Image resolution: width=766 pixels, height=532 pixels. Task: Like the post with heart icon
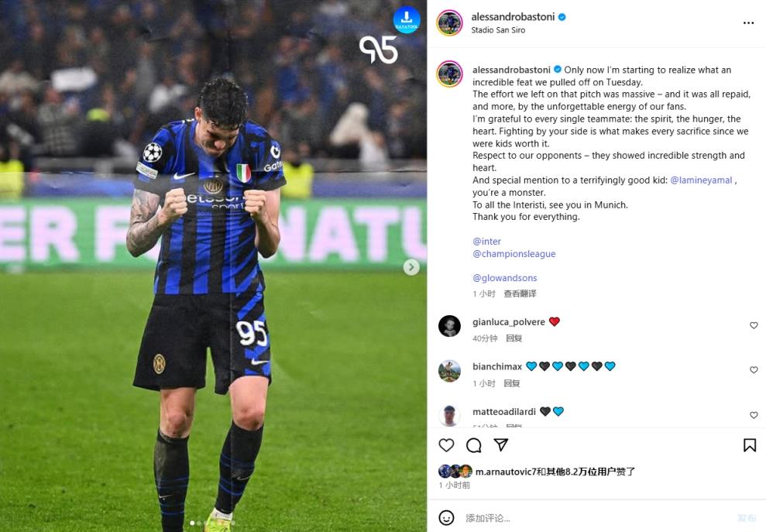coord(446,445)
